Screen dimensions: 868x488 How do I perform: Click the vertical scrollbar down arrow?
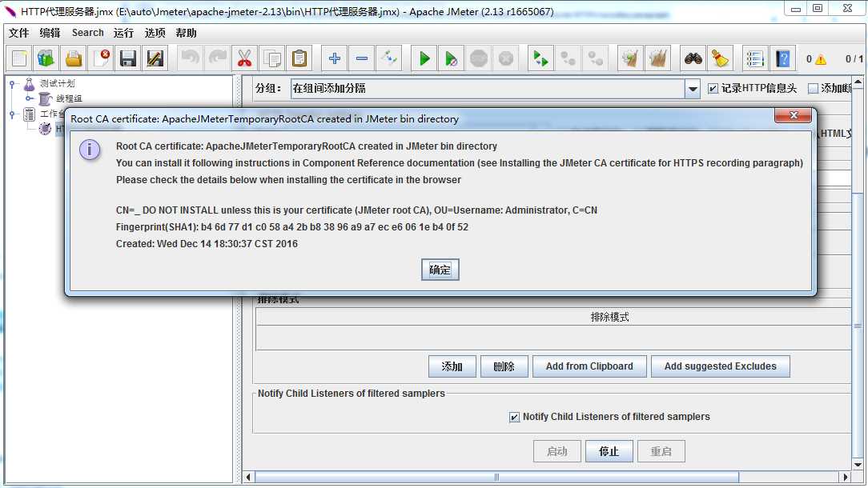point(858,465)
